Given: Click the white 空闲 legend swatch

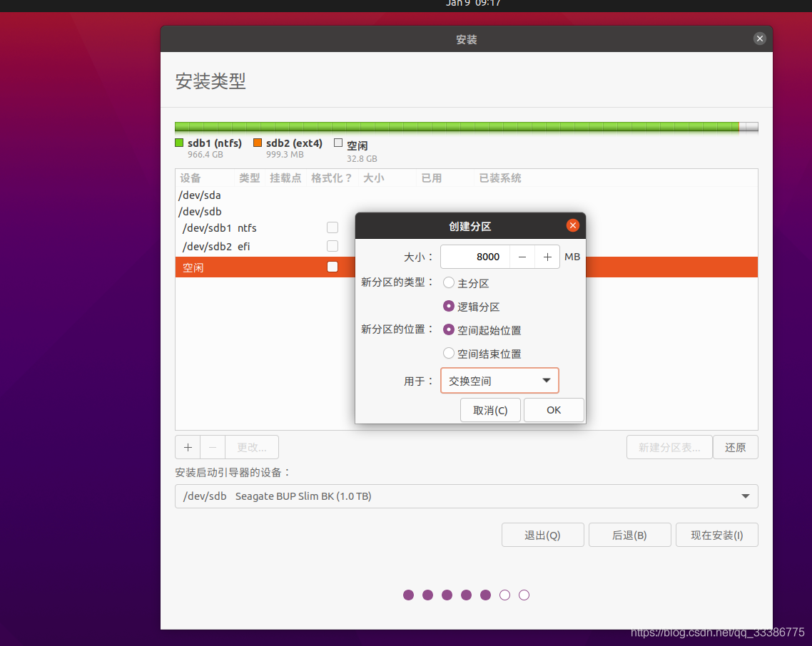Looking at the screenshot, I should click(x=338, y=143).
